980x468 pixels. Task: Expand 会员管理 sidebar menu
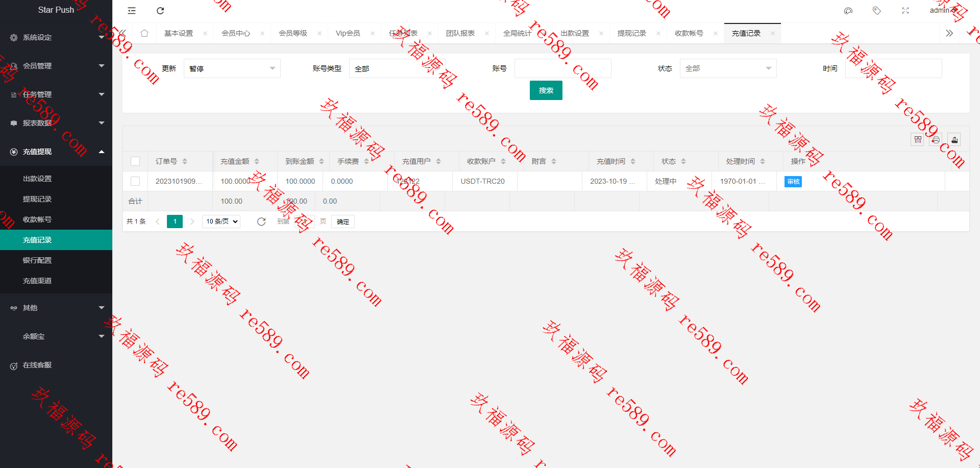tap(56, 66)
